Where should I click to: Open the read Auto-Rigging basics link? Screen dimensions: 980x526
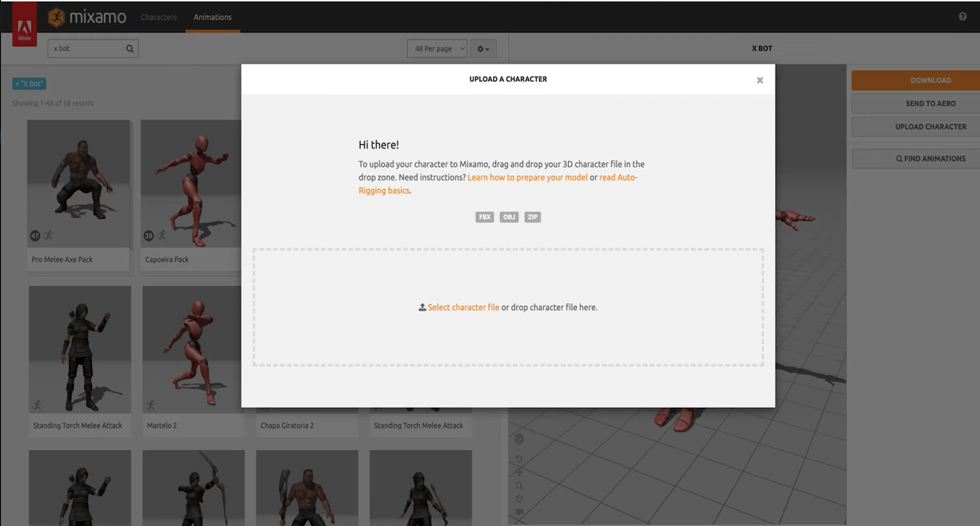point(498,184)
